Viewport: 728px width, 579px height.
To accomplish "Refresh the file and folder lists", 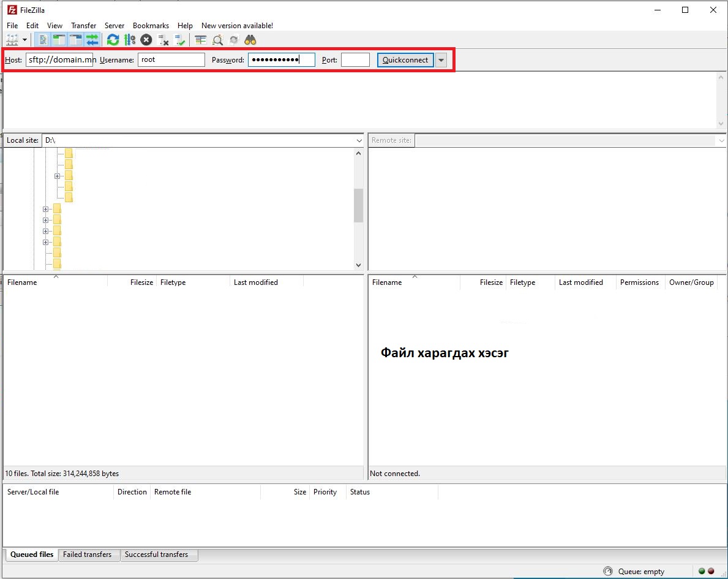I will (113, 40).
